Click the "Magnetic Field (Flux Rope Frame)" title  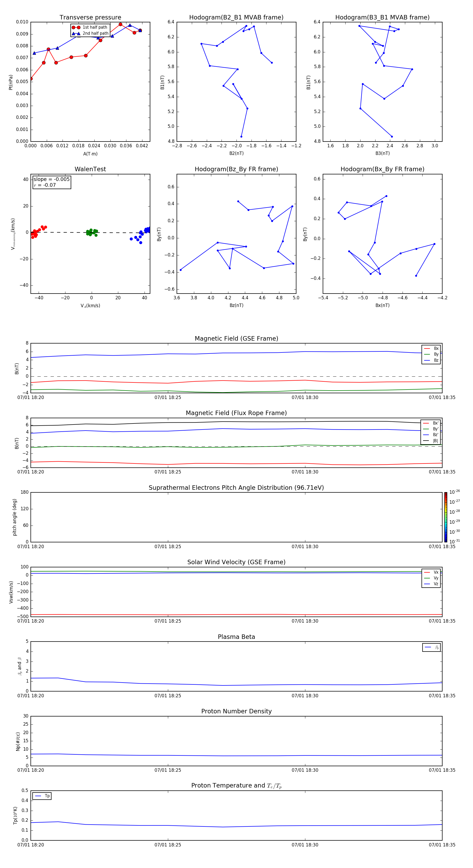tap(236, 413)
